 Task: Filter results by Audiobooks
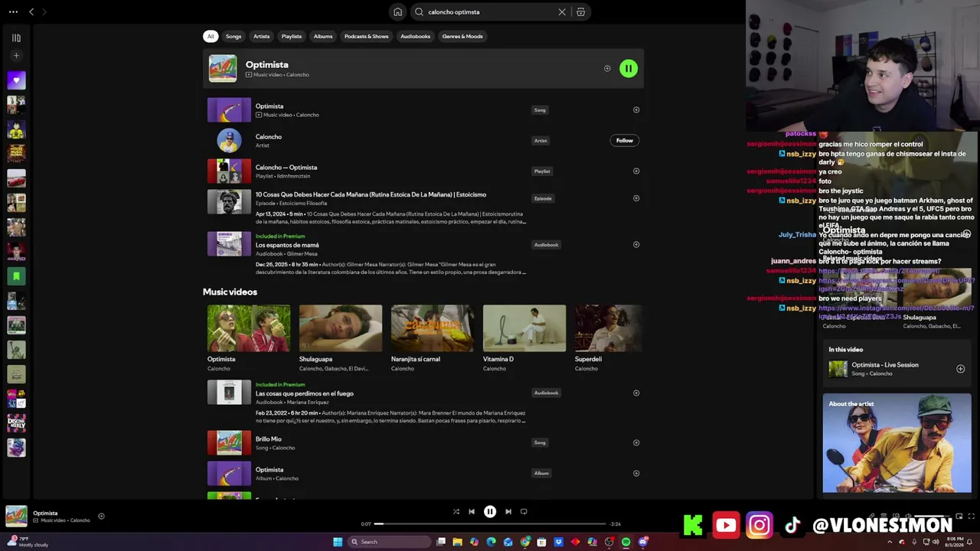pyautogui.click(x=416, y=36)
